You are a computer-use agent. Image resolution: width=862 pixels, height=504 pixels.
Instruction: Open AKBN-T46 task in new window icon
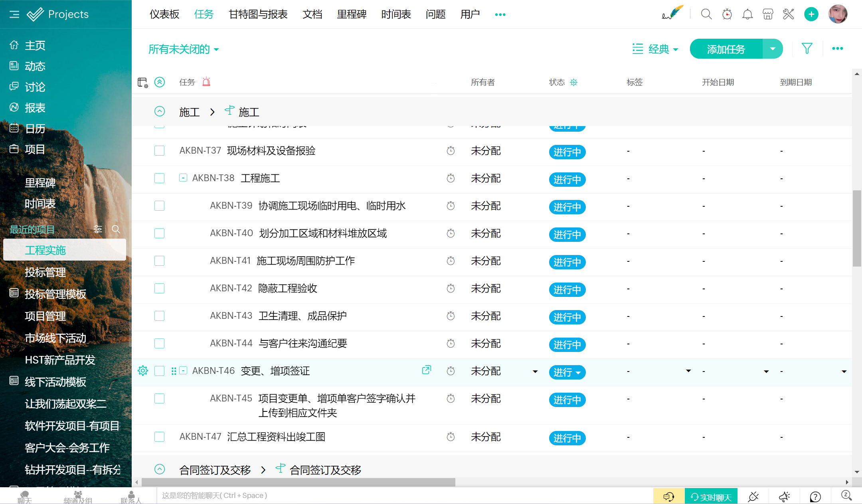click(426, 370)
